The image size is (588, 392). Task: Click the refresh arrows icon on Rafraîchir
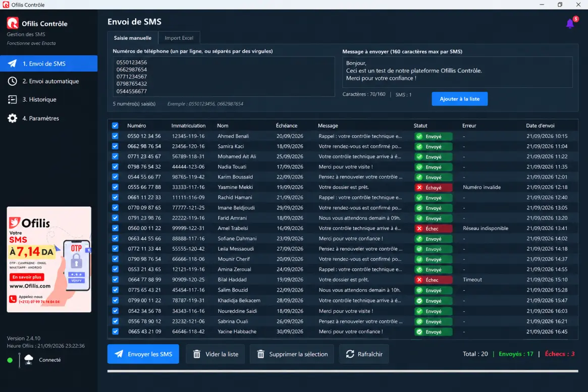pyautogui.click(x=350, y=354)
